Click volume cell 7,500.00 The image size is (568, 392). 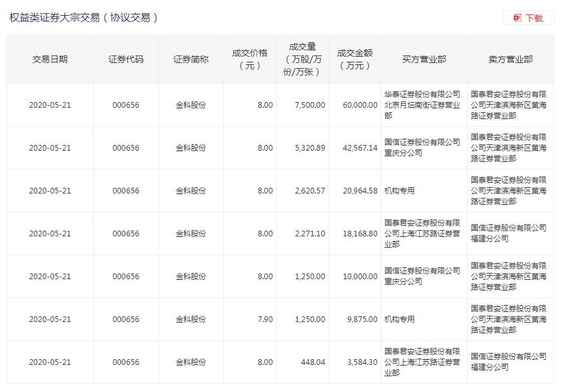(310, 105)
